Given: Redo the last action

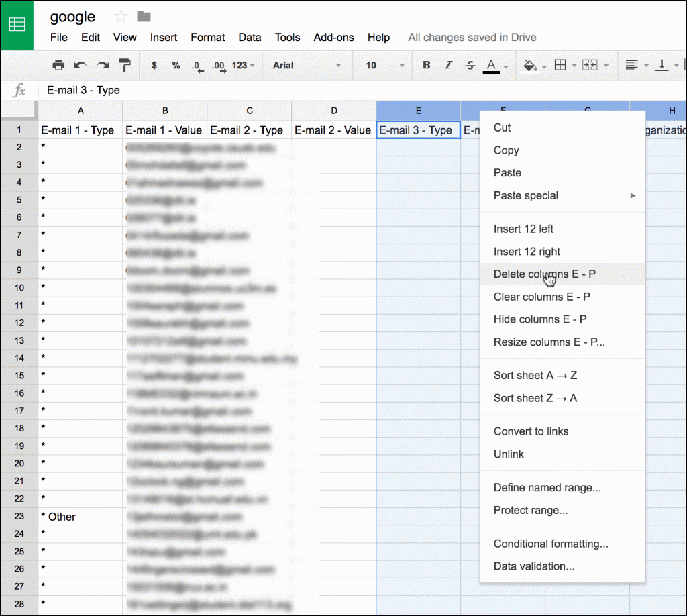Looking at the screenshot, I should pyautogui.click(x=101, y=65).
